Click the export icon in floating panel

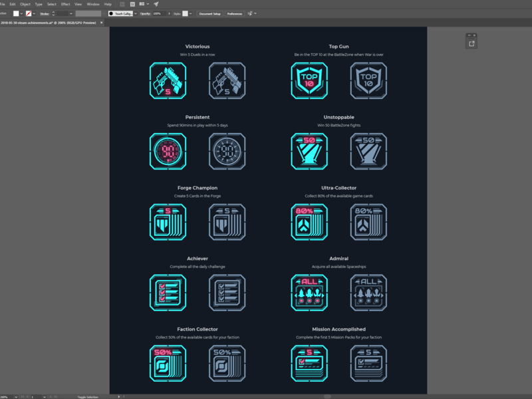point(471,43)
